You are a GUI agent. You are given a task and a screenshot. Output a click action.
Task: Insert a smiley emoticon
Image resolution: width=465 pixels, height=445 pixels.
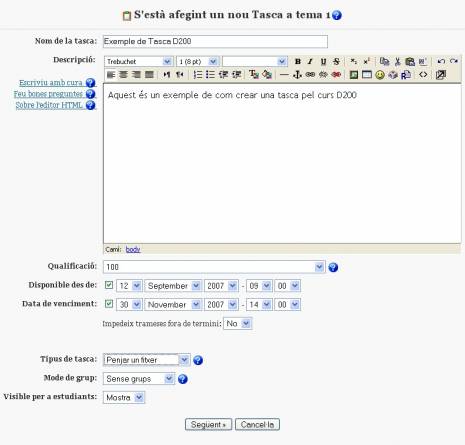pyautogui.click(x=380, y=75)
